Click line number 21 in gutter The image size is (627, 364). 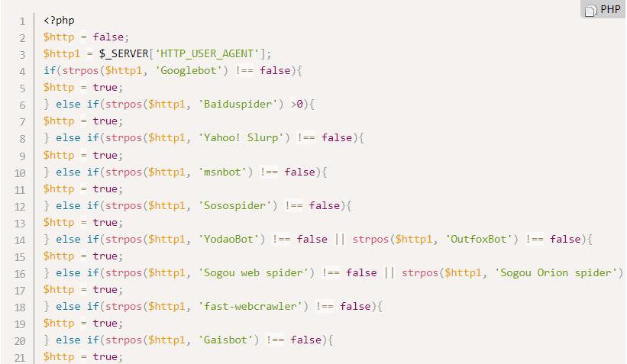click(x=20, y=358)
